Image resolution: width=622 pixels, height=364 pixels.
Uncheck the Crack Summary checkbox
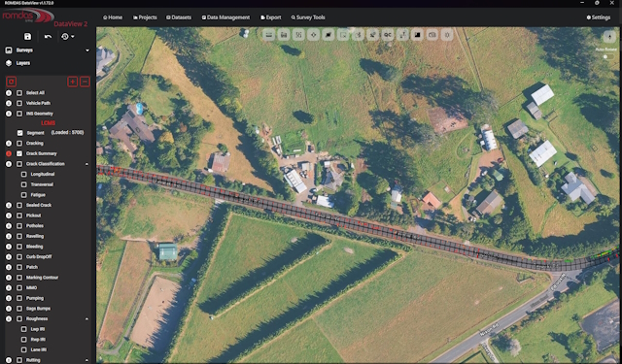[x=19, y=153]
